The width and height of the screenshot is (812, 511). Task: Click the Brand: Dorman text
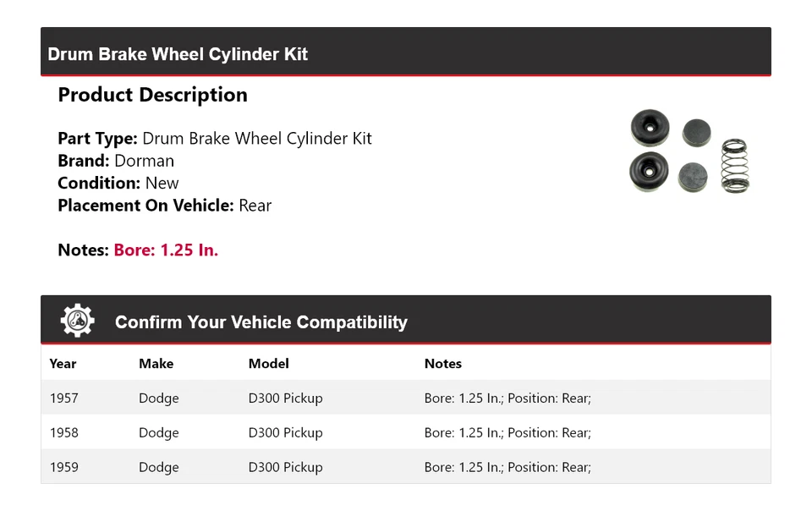(116, 161)
